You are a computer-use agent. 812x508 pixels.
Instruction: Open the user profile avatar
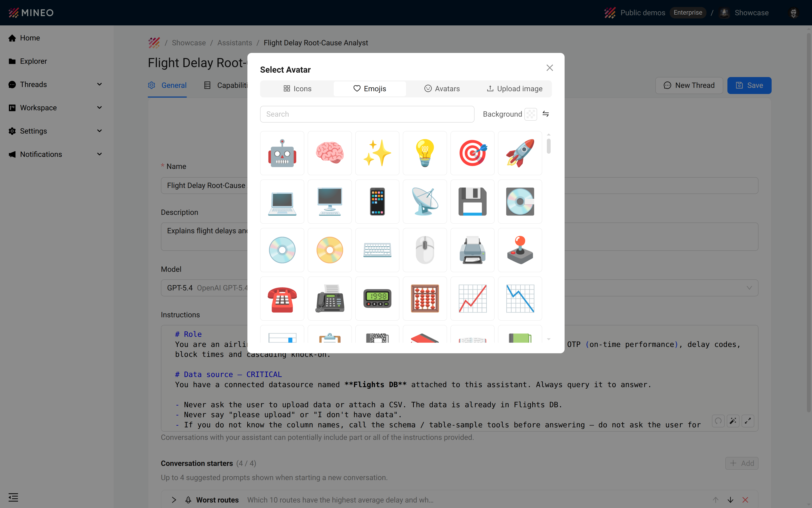(794, 13)
